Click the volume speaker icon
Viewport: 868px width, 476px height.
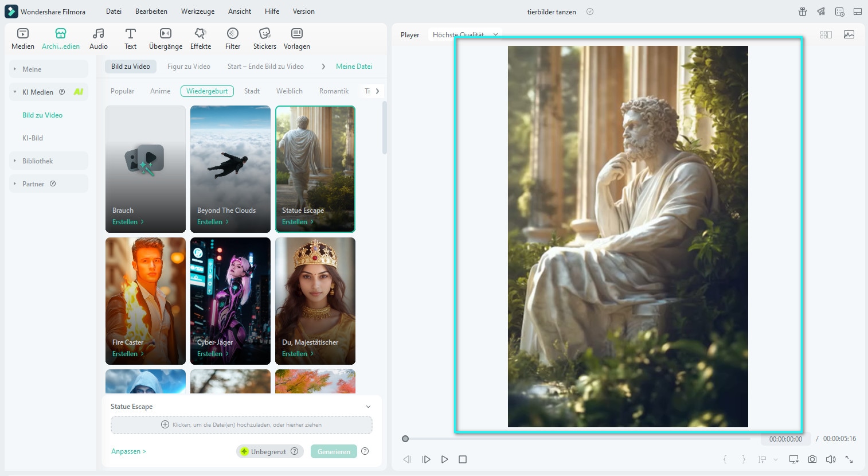831,459
